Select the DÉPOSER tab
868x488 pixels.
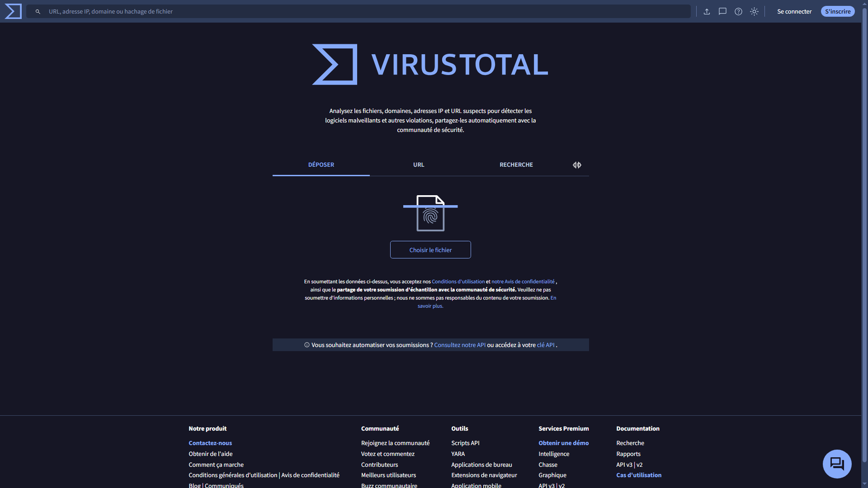321,165
